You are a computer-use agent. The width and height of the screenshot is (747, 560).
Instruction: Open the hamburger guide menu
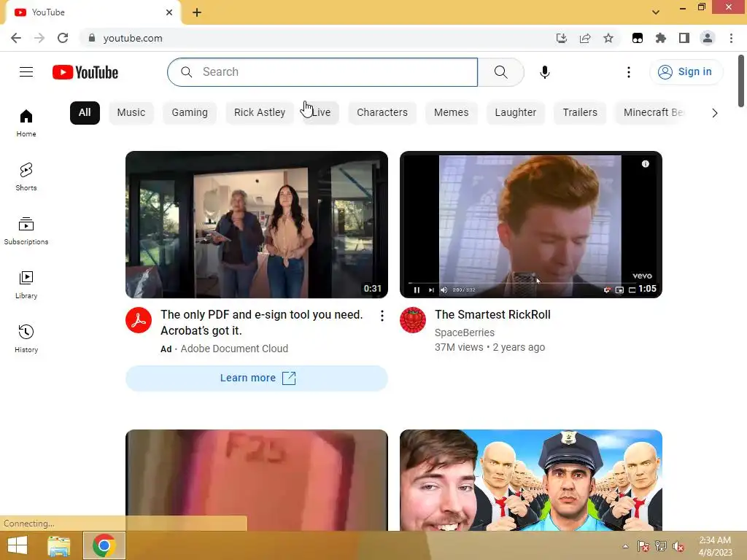tap(26, 72)
